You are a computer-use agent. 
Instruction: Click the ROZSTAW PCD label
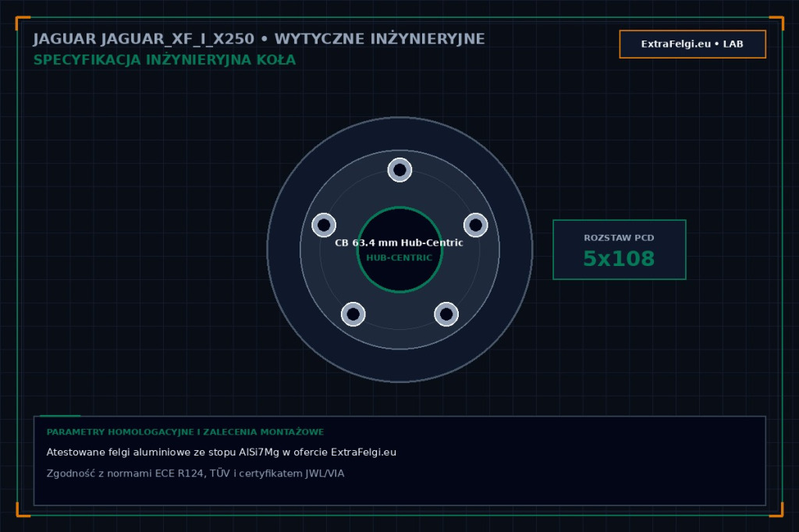click(x=619, y=238)
